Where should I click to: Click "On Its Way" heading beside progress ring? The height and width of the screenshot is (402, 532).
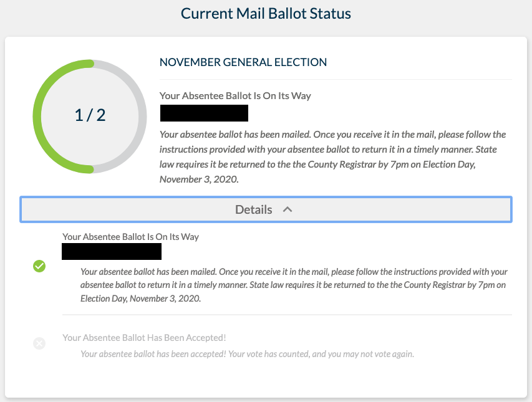(x=235, y=96)
